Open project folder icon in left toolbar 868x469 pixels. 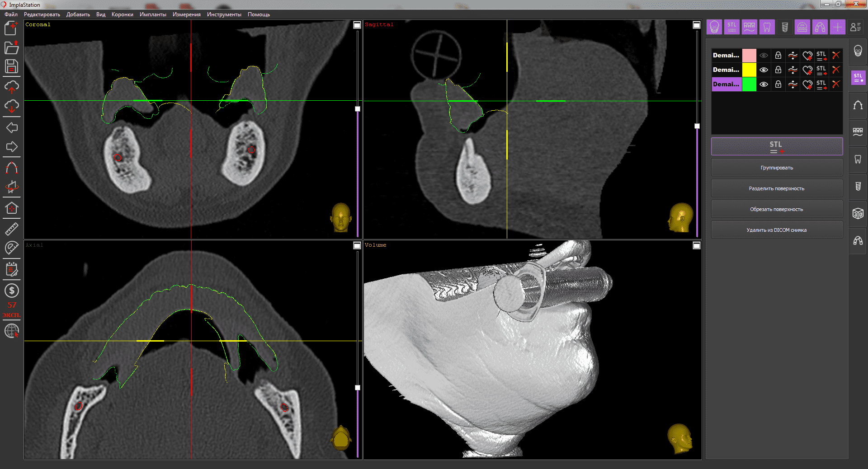pyautogui.click(x=11, y=47)
